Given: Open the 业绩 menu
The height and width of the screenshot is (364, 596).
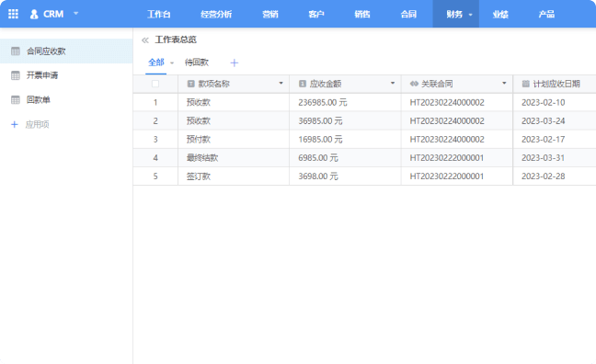Looking at the screenshot, I should (500, 14).
